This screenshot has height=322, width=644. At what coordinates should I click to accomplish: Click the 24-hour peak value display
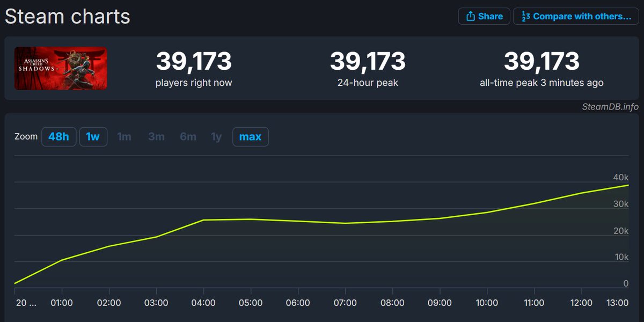pyautogui.click(x=368, y=62)
